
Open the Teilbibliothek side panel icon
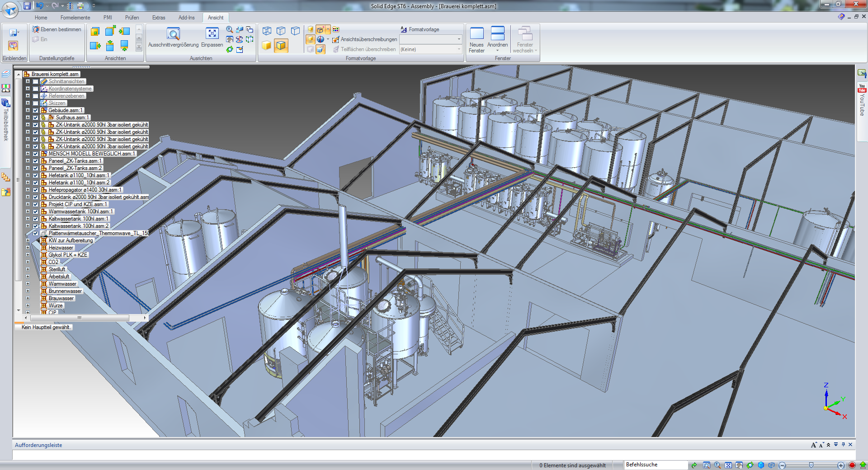pyautogui.click(x=6, y=103)
